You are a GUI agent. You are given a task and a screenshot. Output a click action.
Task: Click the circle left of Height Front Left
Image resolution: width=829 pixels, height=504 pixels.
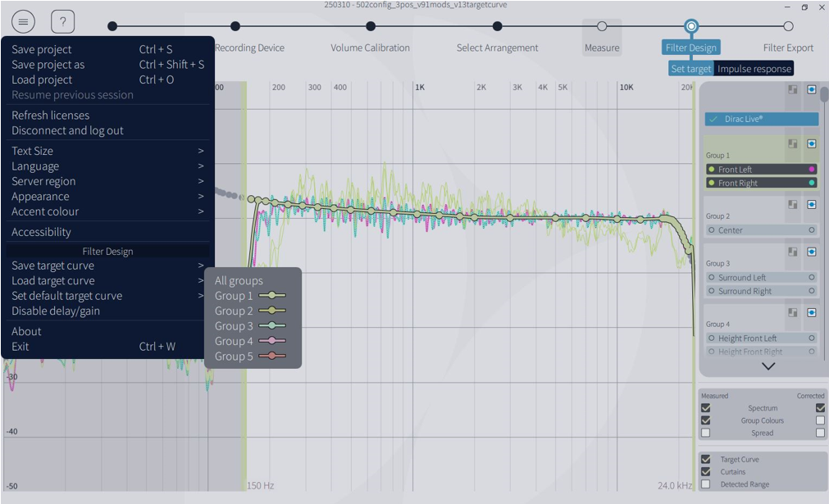pos(712,338)
